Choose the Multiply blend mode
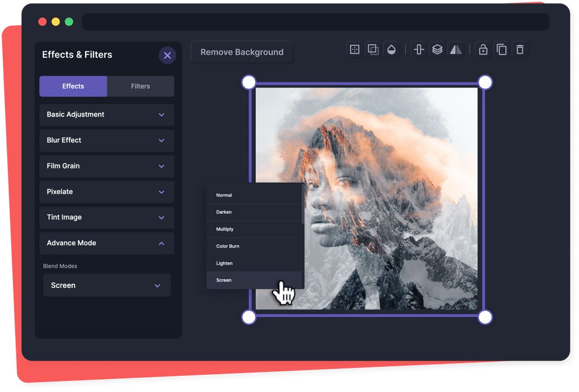Image resolution: width=579 pixels, height=392 pixels. pyautogui.click(x=225, y=229)
